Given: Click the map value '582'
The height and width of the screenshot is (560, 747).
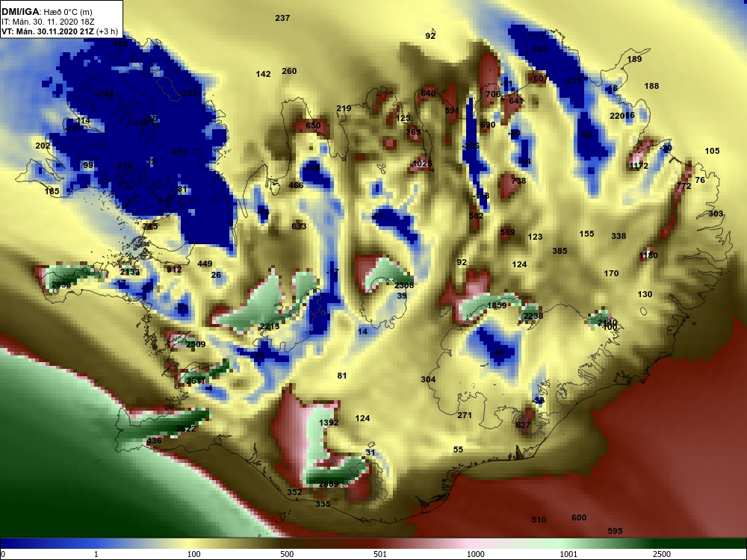Looking at the screenshot, I should pos(476,216).
